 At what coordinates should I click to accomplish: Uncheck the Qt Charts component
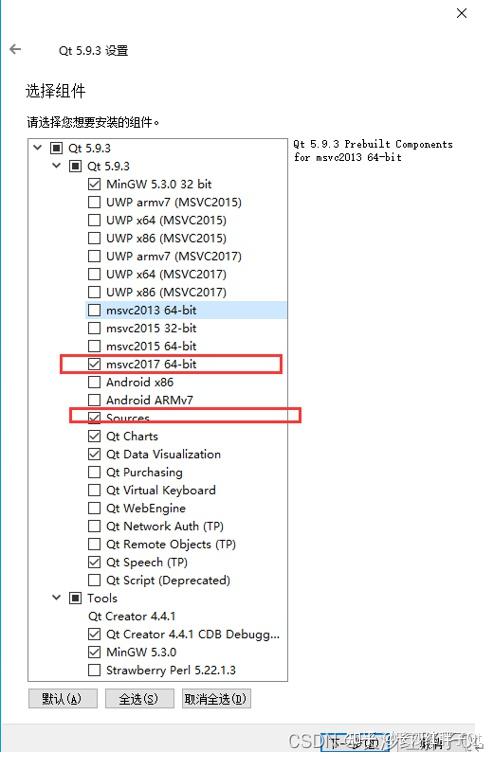tap(94, 436)
